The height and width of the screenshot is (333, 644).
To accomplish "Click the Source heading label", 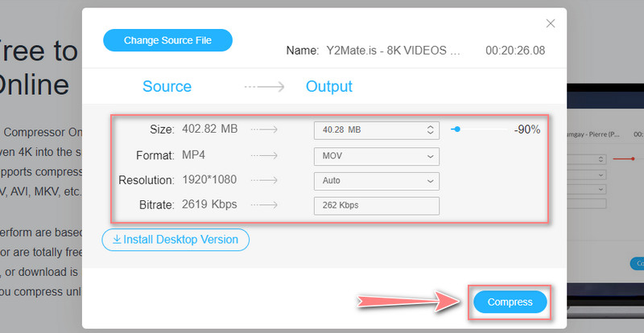I will click(167, 86).
